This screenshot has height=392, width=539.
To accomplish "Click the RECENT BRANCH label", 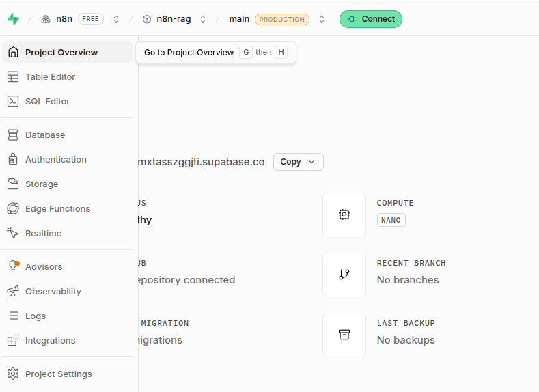I will pos(411,263).
